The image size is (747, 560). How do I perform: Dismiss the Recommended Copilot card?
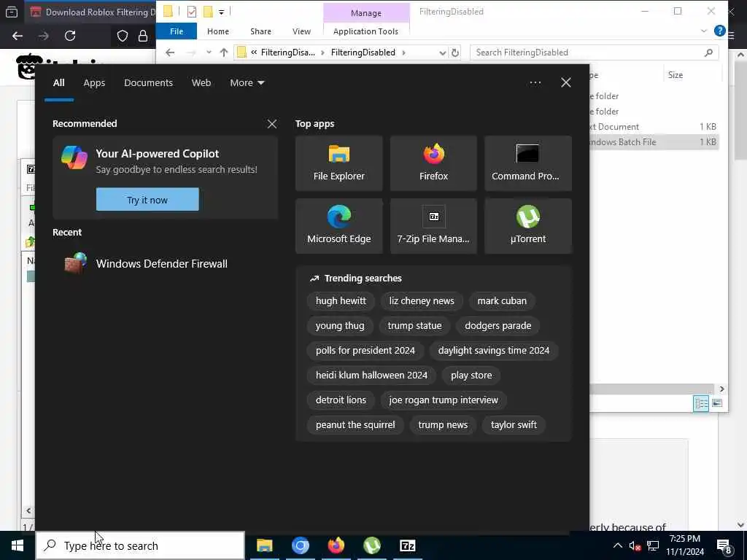[272, 124]
